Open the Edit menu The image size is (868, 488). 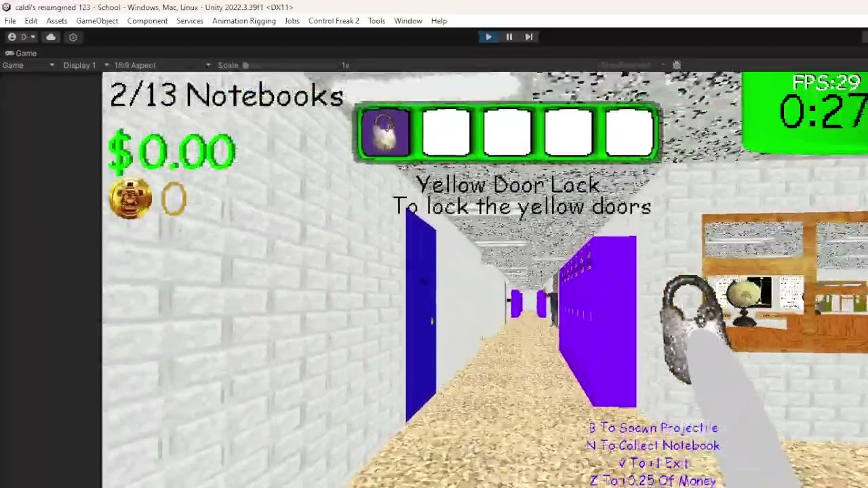pos(31,21)
